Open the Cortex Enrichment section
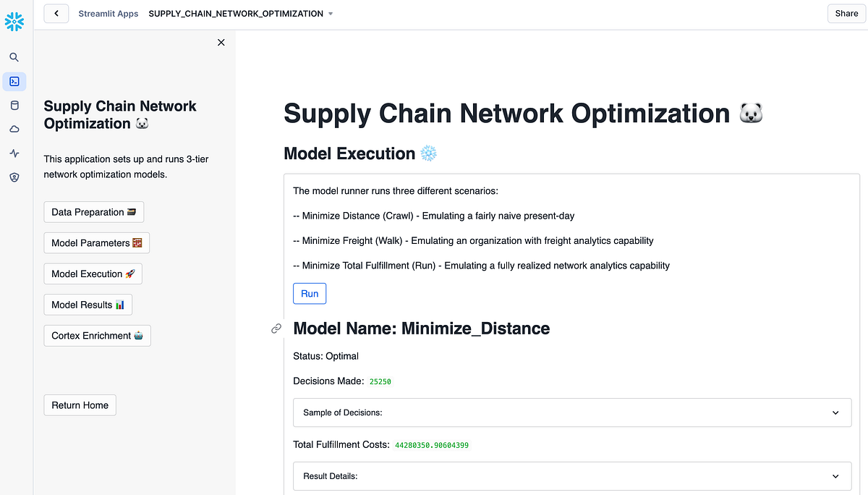The image size is (868, 495). point(97,335)
